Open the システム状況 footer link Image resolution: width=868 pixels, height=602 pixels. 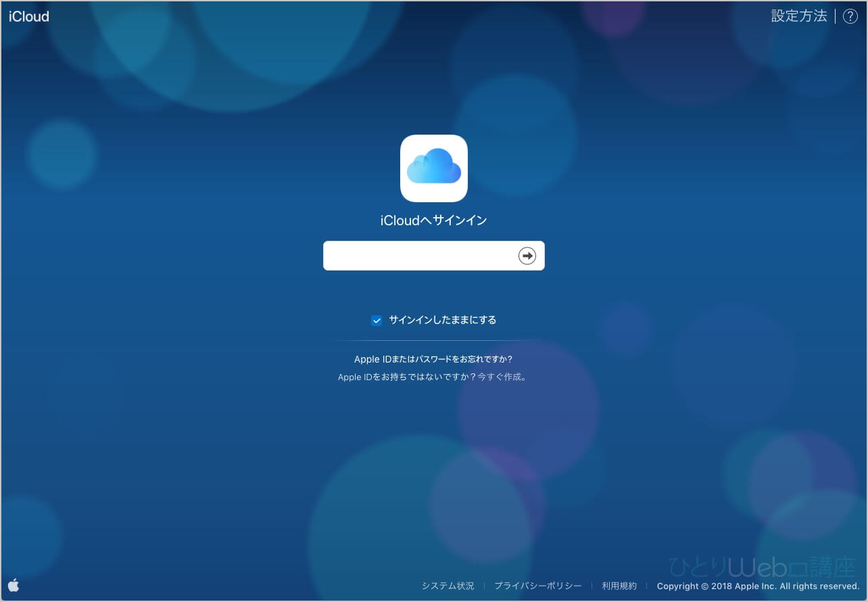coord(448,586)
